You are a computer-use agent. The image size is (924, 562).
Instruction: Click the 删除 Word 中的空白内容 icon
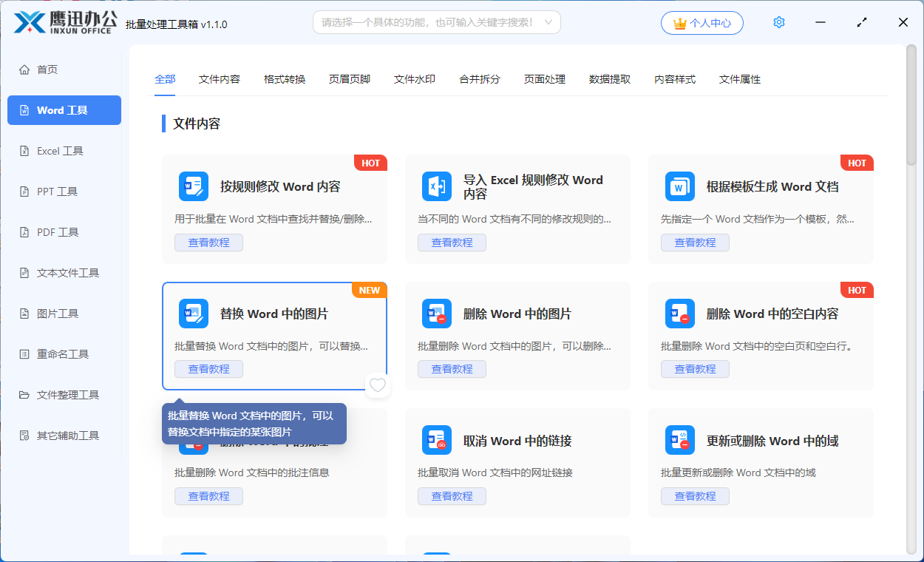tap(680, 314)
